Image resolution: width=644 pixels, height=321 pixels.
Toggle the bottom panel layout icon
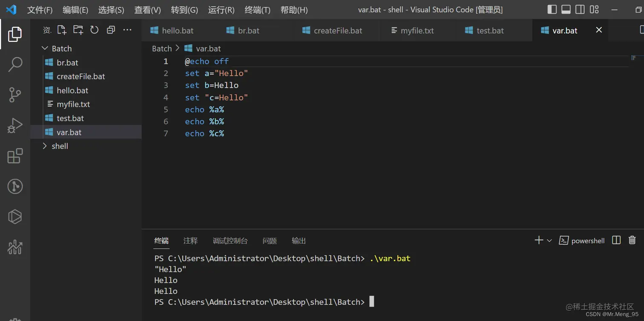click(566, 9)
